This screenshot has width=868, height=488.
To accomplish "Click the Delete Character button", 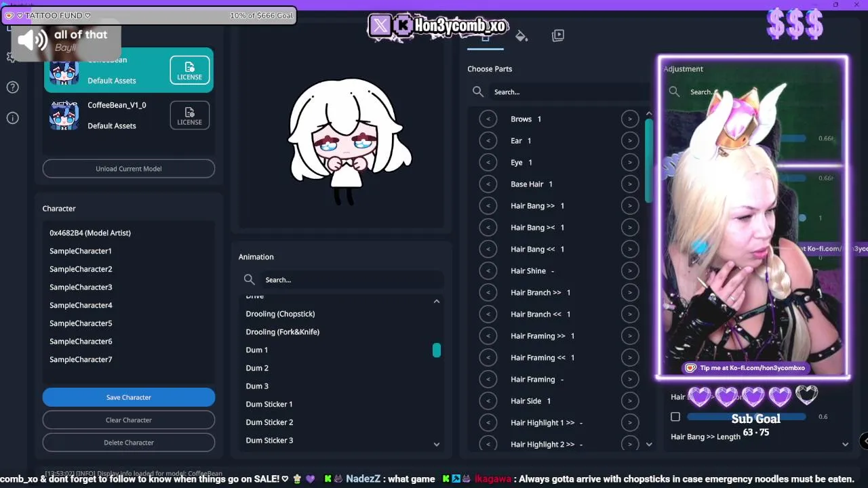I will pos(129,443).
